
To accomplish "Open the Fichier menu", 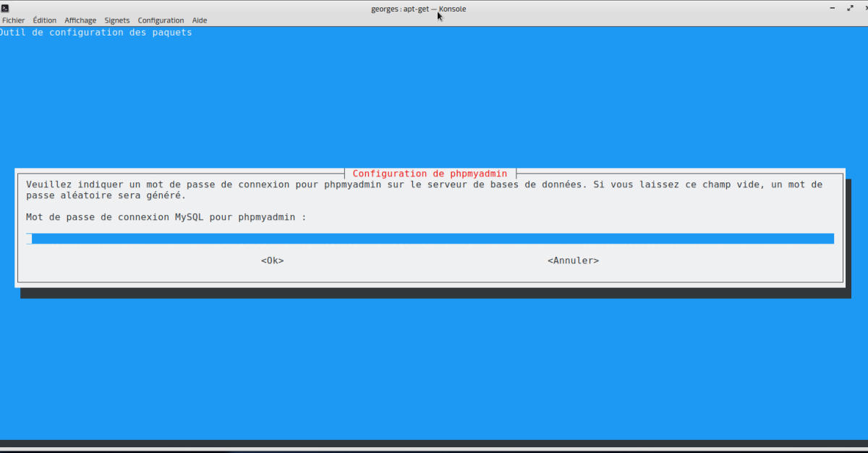I will tap(13, 20).
